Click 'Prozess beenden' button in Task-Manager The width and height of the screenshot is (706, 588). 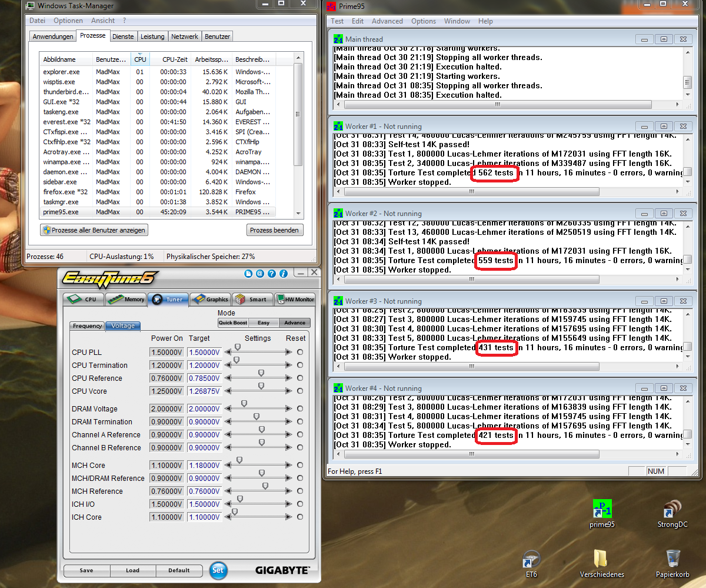click(x=275, y=230)
